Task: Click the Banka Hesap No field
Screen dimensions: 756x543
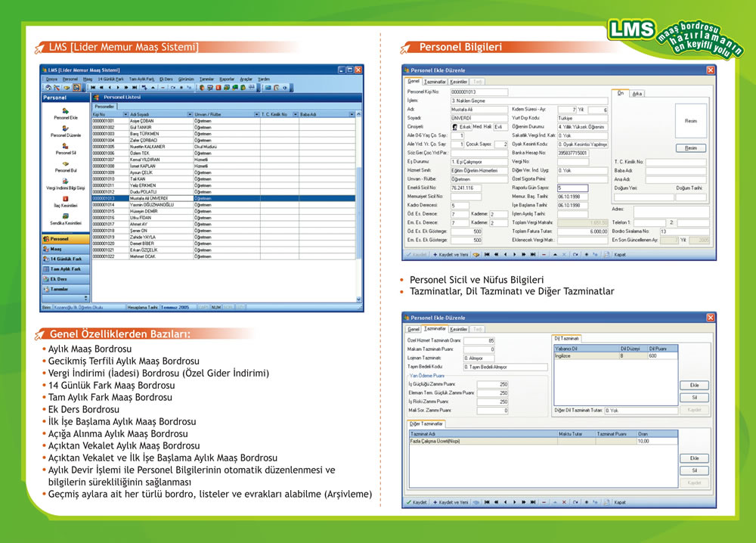Action: coord(573,153)
